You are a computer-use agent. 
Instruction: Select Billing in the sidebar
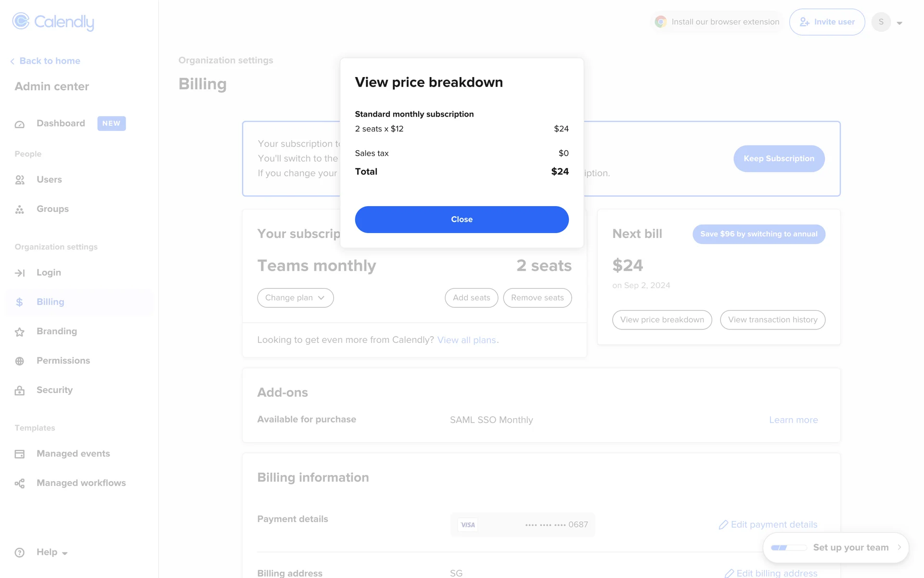tap(50, 302)
